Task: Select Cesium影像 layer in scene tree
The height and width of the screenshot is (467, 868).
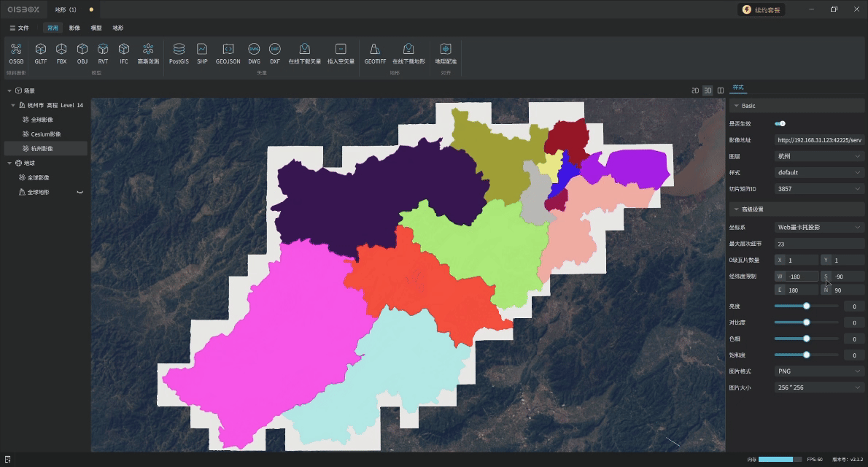Action: pos(45,134)
